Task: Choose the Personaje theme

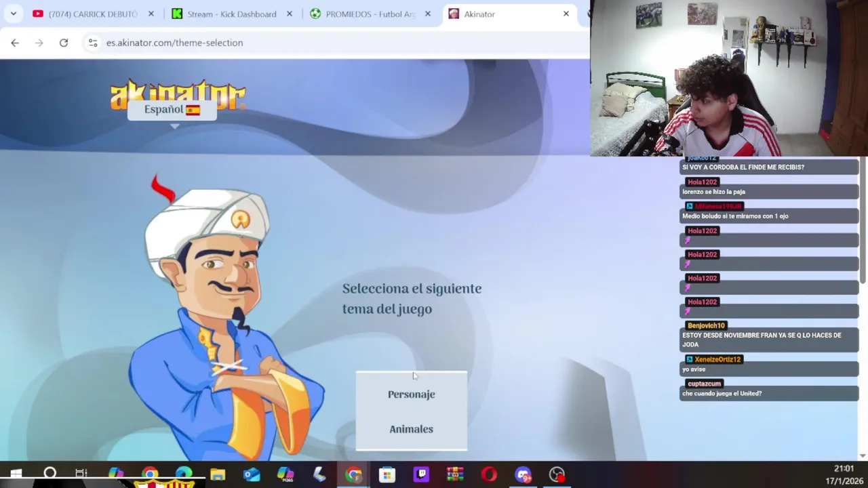Action: click(x=411, y=394)
